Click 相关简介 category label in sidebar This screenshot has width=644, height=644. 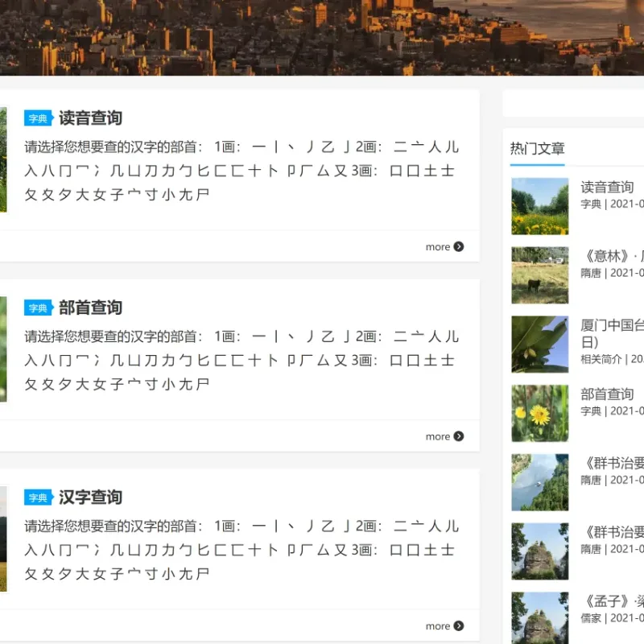pos(601,359)
